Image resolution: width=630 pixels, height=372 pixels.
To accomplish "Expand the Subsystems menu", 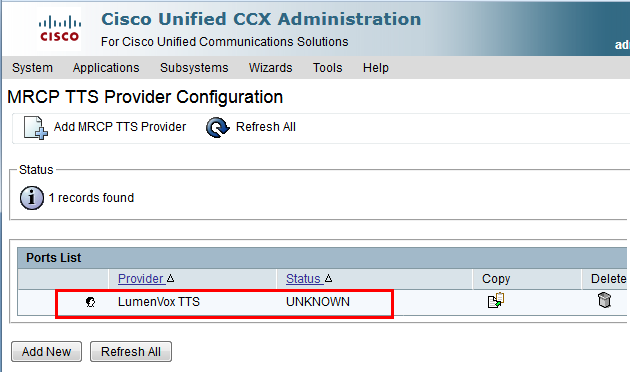I will [x=194, y=68].
